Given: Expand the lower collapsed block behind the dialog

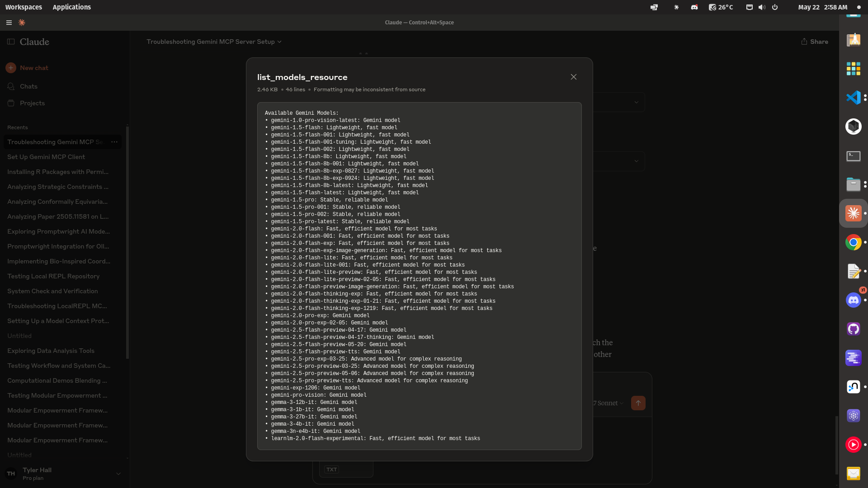Looking at the screenshot, I should pyautogui.click(x=637, y=161).
